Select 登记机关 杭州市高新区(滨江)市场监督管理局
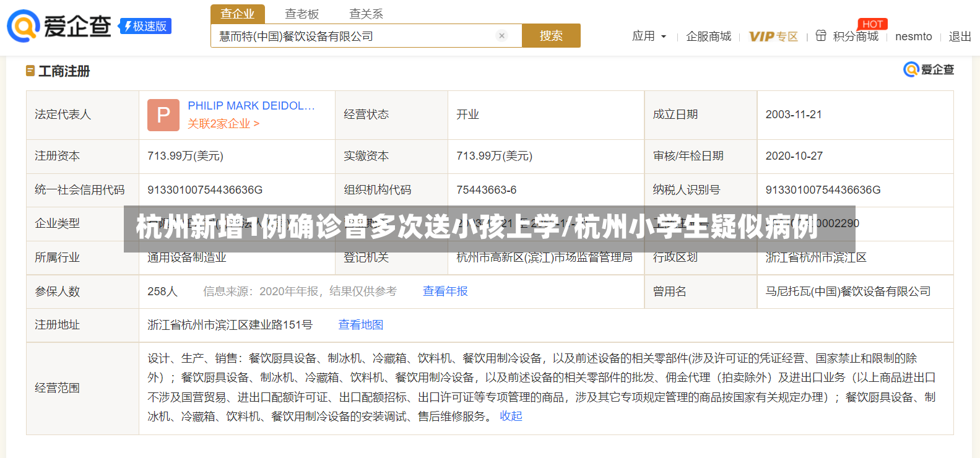980x458 pixels. pos(545,257)
